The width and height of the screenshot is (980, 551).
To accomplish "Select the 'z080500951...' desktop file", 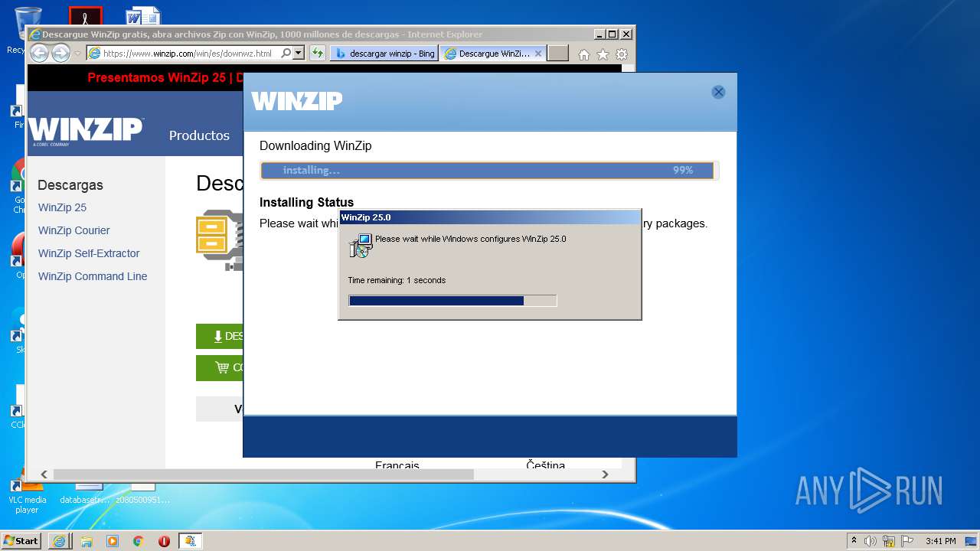I will (143, 494).
